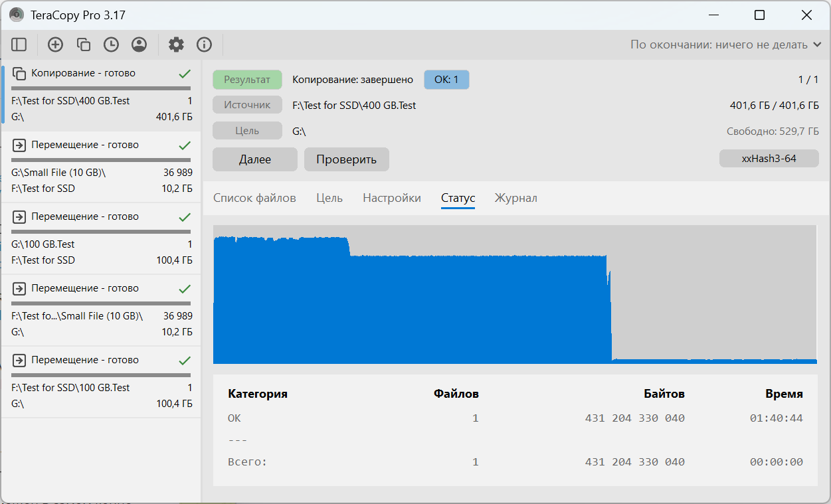This screenshot has height=504, width=831.
Task: Open 'По окончании: ничего не делать' dropdown
Action: pyautogui.click(x=727, y=44)
